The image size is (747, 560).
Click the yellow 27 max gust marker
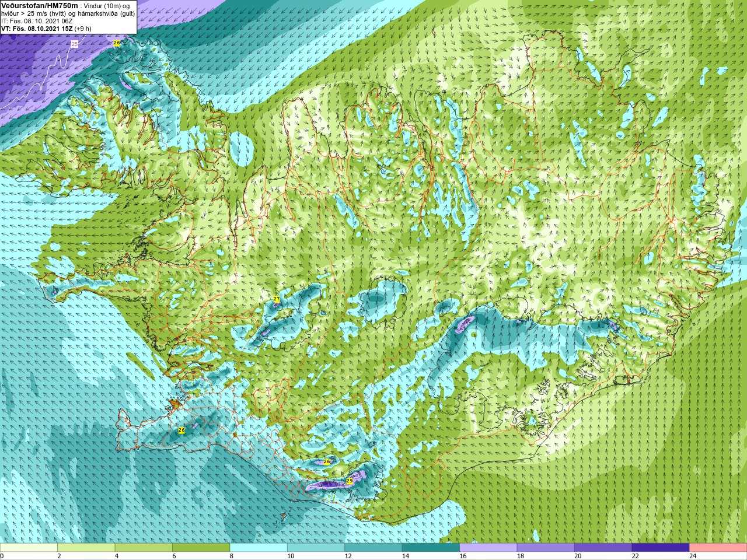coord(276,299)
